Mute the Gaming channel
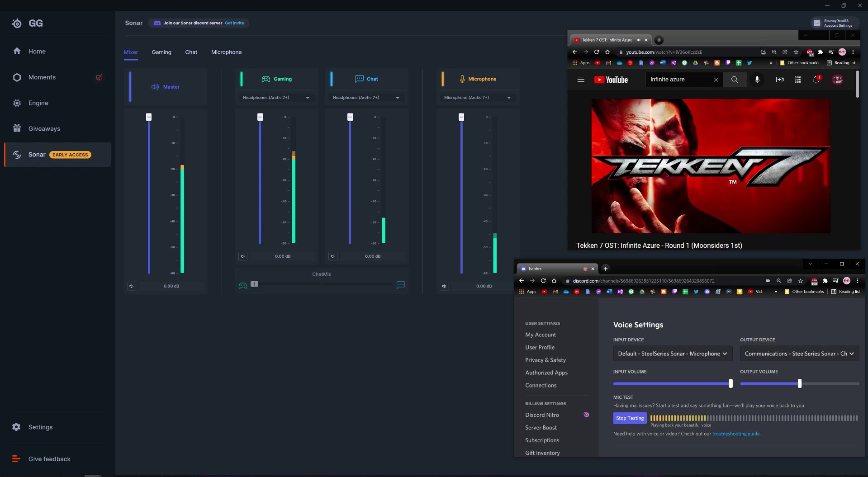Image resolution: width=868 pixels, height=477 pixels. tap(243, 256)
